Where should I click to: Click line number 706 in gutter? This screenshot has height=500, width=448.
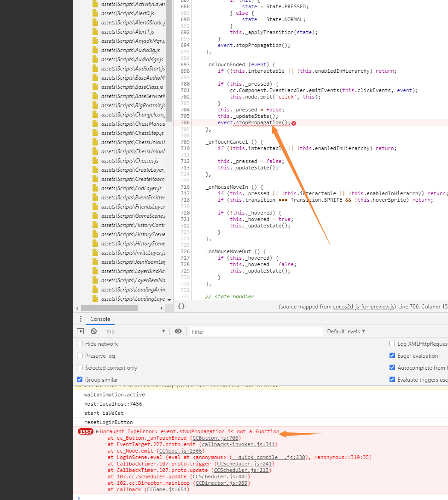pos(185,122)
